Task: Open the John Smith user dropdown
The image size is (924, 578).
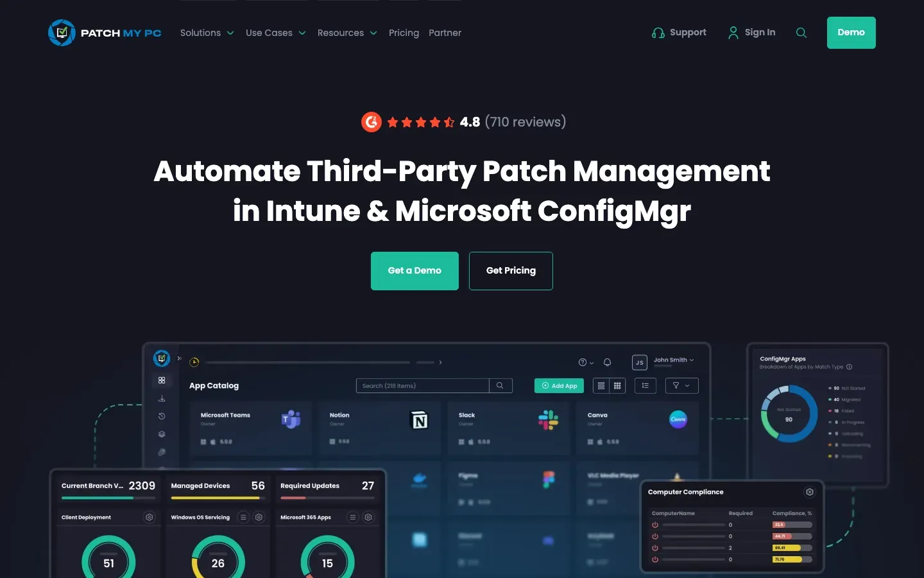Action: [674, 360]
